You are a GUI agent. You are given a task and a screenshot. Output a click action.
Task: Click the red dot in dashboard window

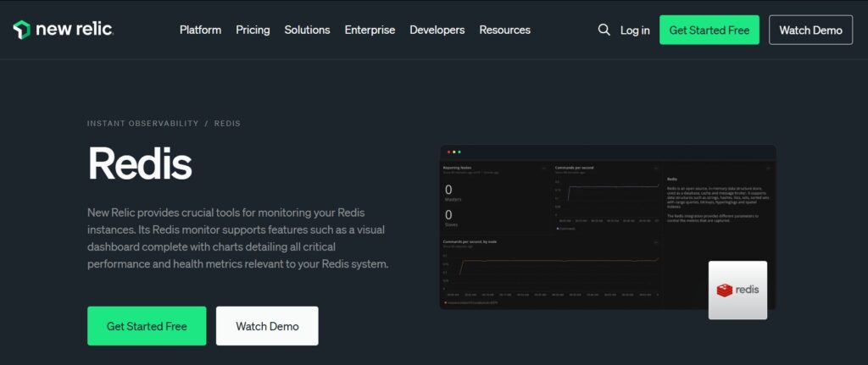[448, 152]
